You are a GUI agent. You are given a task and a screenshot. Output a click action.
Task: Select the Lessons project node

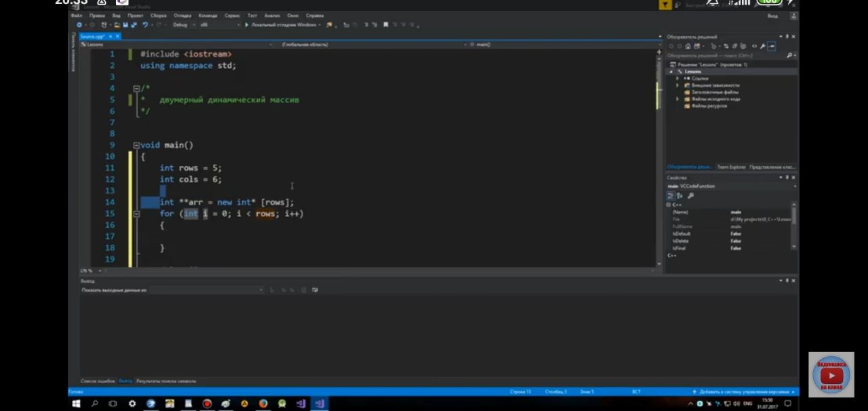(692, 72)
